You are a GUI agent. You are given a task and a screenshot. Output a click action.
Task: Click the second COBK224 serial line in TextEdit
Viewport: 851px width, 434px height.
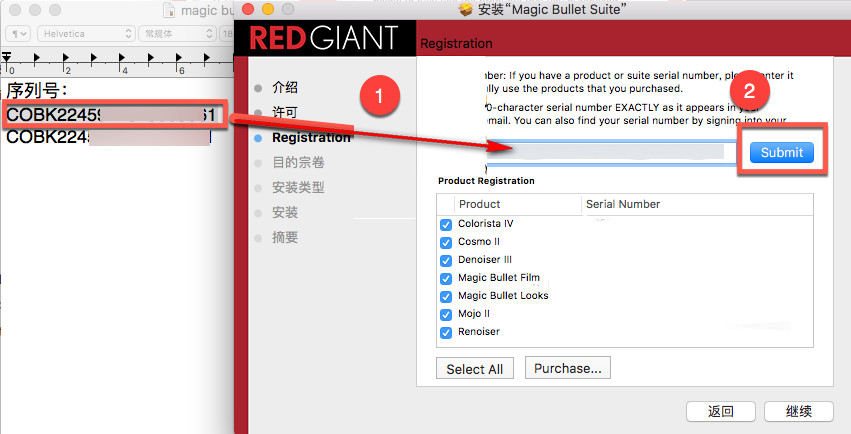coord(109,137)
